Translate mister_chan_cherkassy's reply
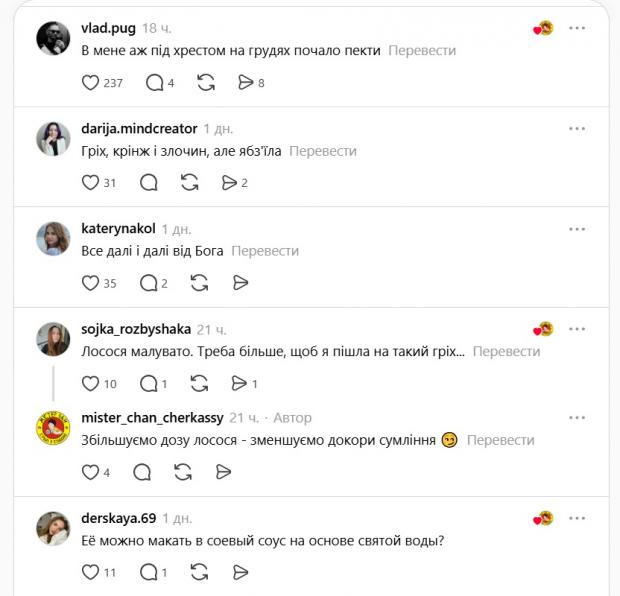The height and width of the screenshot is (596, 620). click(500, 440)
